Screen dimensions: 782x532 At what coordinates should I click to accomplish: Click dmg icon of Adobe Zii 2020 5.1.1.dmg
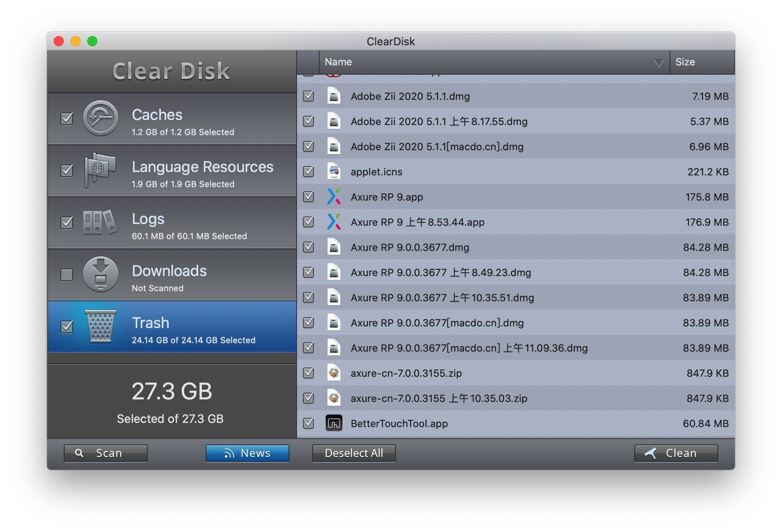(x=334, y=96)
